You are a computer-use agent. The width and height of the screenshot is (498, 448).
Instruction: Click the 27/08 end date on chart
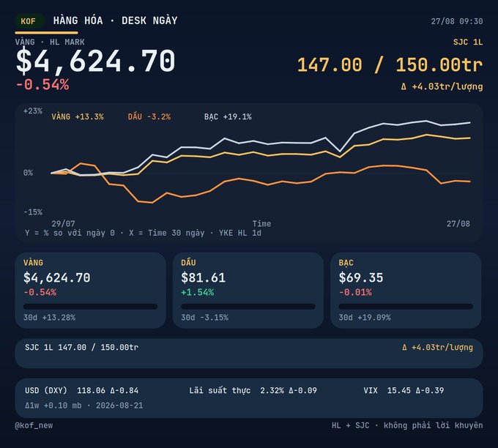point(458,223)
